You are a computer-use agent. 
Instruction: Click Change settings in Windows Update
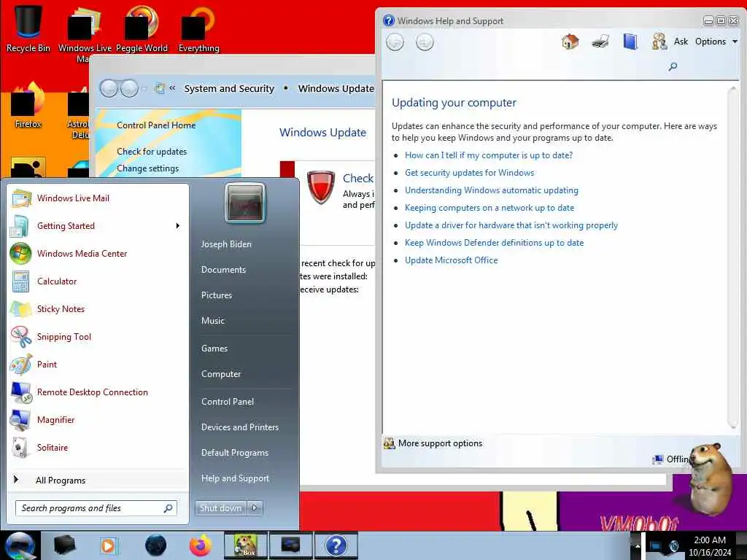tap(147, 168)
